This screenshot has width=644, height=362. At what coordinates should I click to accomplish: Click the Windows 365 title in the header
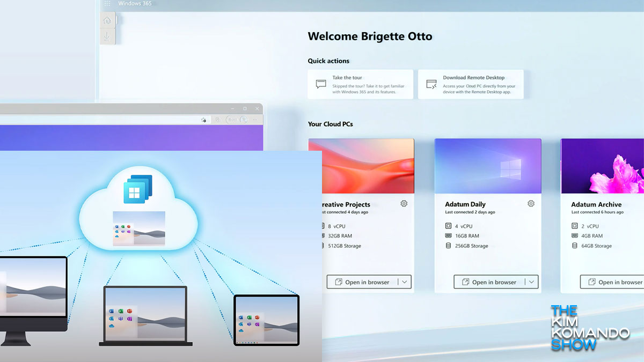click(135, 3)
